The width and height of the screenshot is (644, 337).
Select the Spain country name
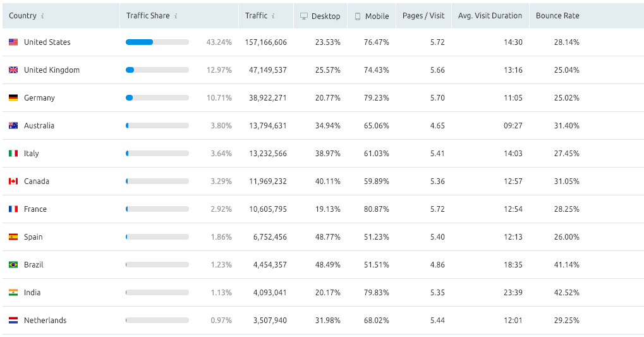(33, 236)
